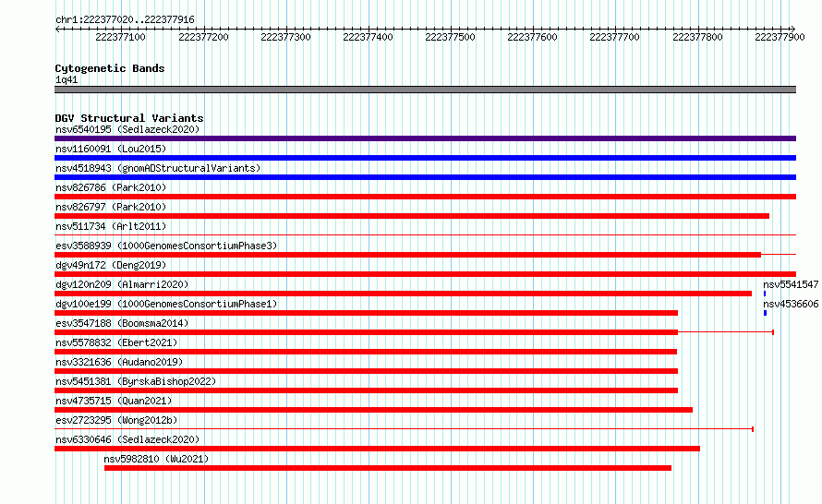
Task: Click the dark purple nsv6540195 variant bar
Action: tap(425, 138)
